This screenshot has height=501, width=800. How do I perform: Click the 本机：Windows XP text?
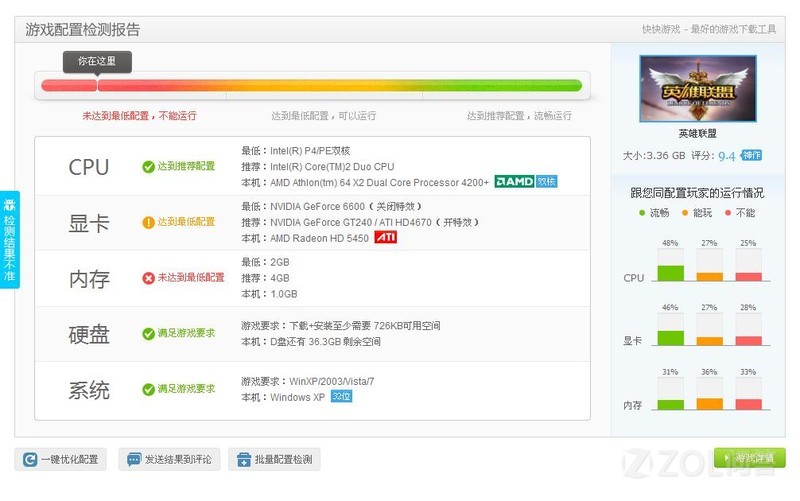[x=283, y=397]
